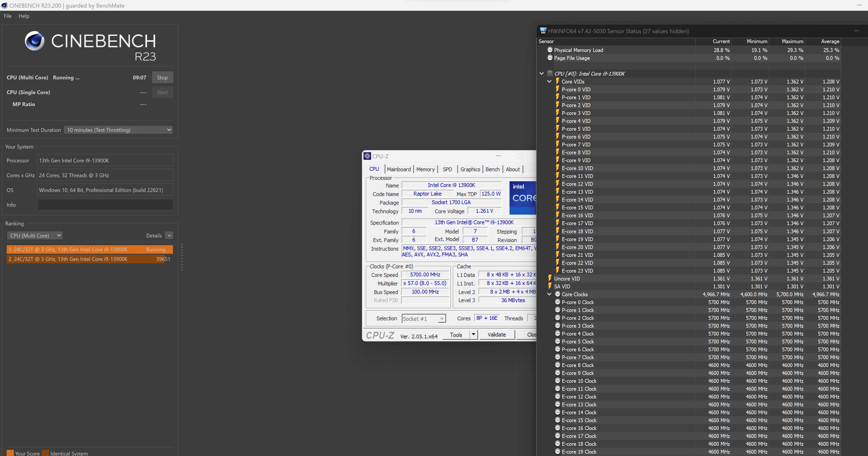Open the File menu in Cinebench
868x456 pixels.
coord(7,16)
